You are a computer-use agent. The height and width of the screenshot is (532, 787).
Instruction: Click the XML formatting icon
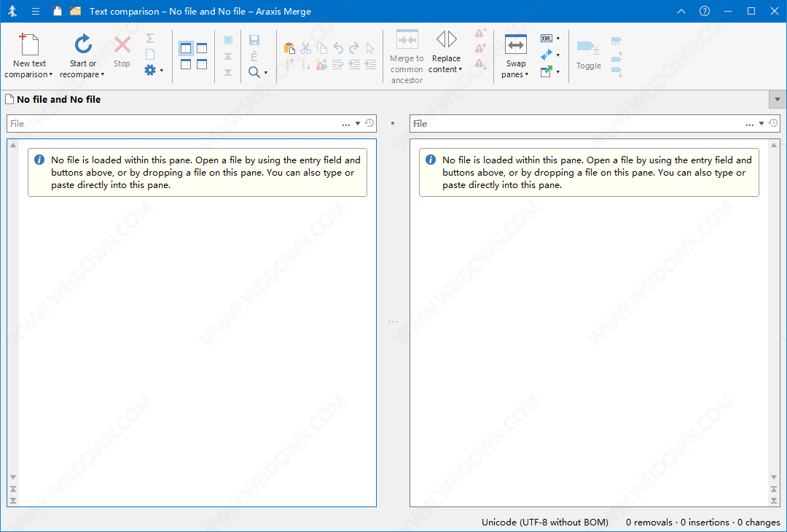(546, 38)
